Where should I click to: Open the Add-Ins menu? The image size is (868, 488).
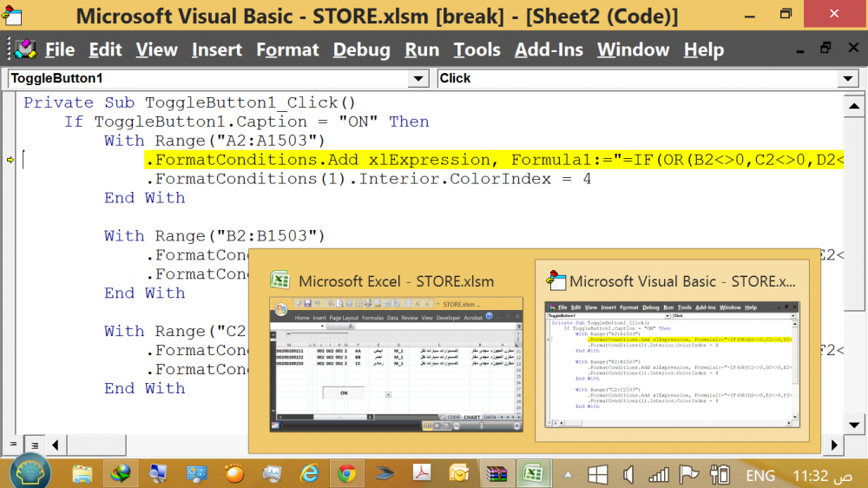549,49
